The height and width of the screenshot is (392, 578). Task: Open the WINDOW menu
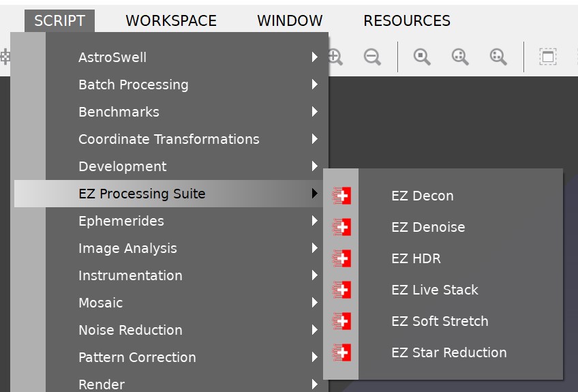pos(290,21)
